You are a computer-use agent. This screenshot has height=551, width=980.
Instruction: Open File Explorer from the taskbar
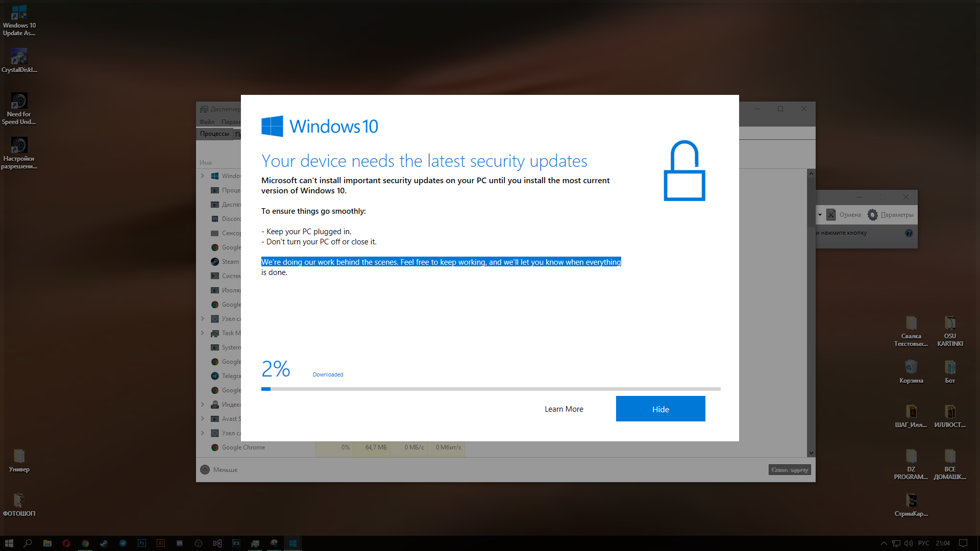47,543
